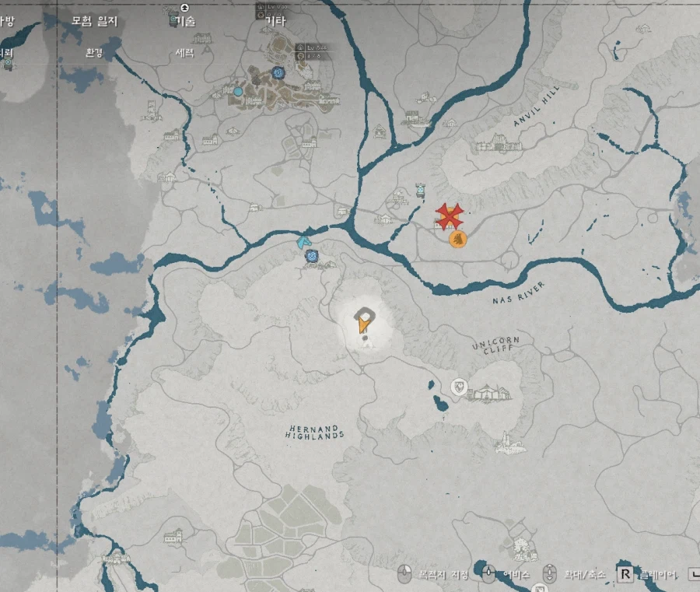Click the shield emblem near Unicorn Cliff
This screenshot has width=700, height=592.
point(459,387)
